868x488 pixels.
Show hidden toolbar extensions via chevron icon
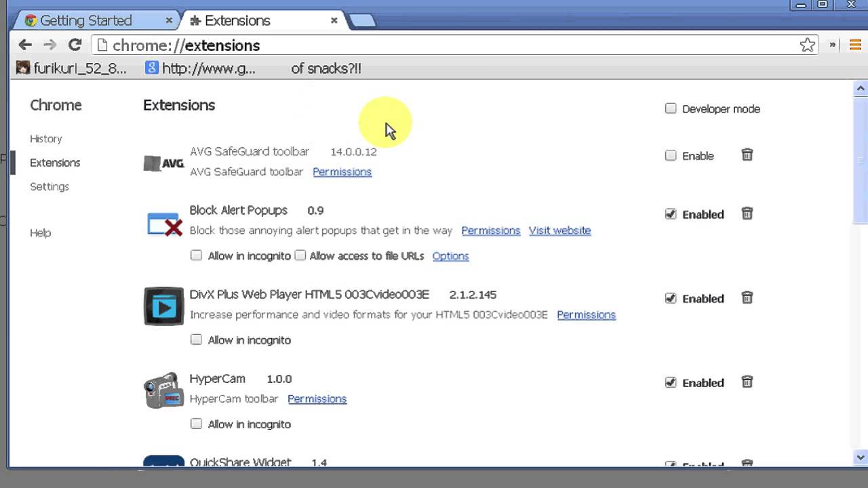[833, 45]
